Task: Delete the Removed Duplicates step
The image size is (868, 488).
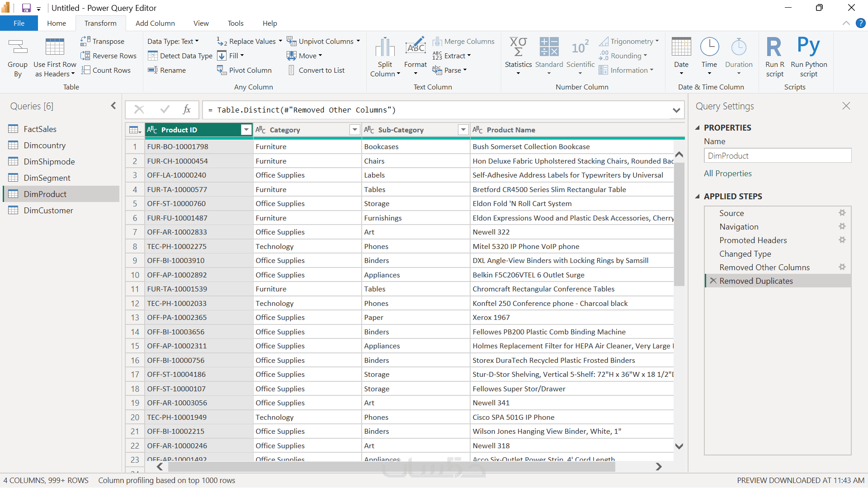Action: pos(713,281)
